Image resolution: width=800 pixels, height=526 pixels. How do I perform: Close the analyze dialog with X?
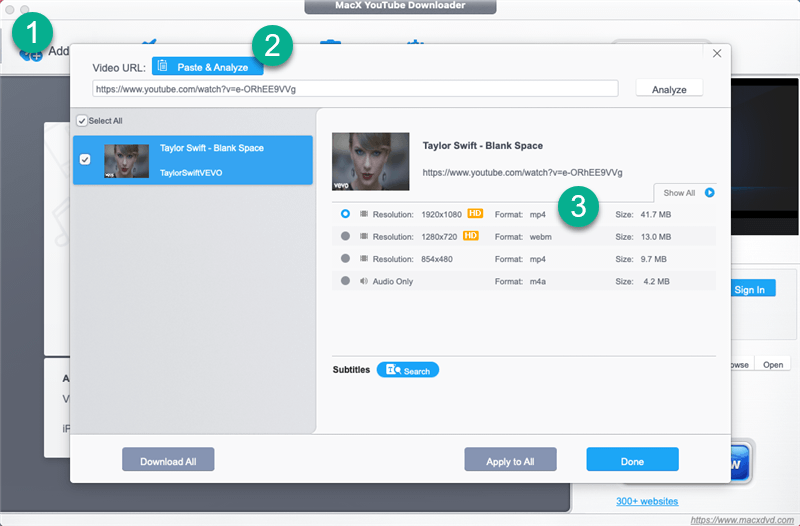pos(717,53)
